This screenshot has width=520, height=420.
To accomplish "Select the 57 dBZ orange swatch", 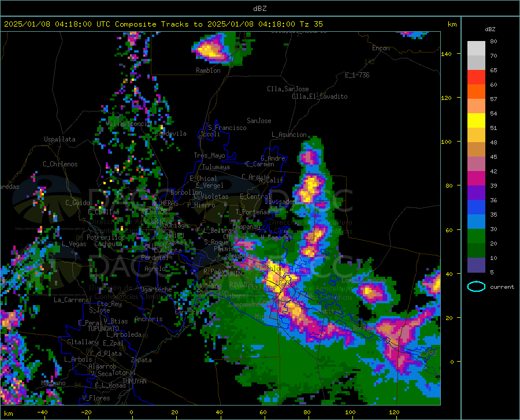I will click(x=476, y=91).
